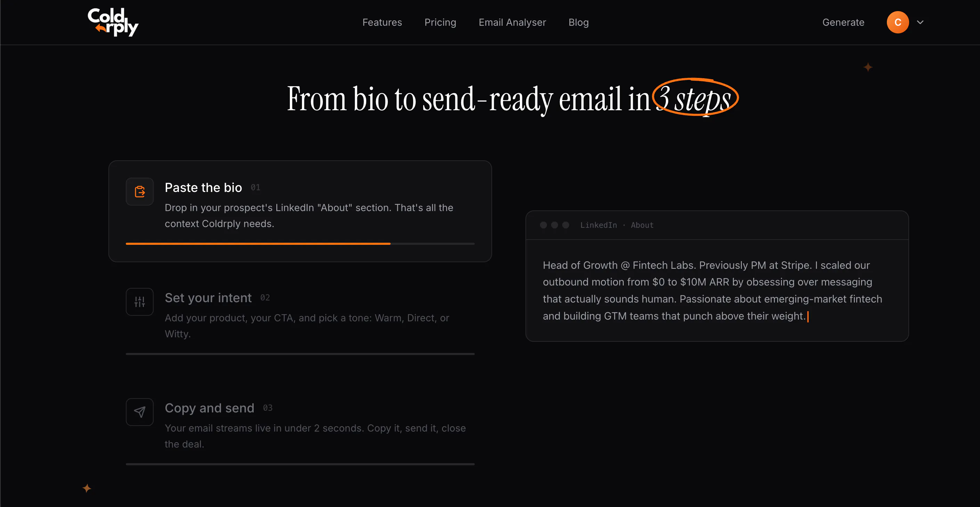The width and height of the screenshot is (980, 507).
Task: Click the Generate link
Action: coord(843,23)
